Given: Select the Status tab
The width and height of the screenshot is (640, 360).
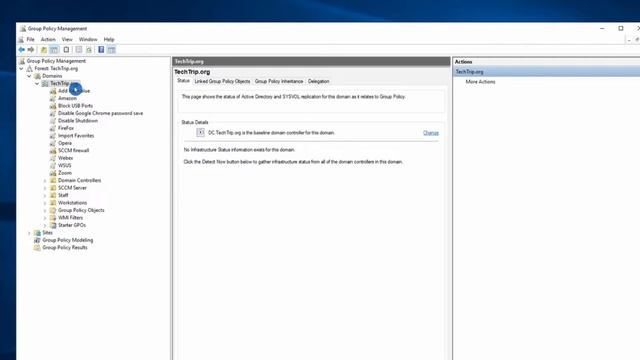Looking at the screenshot, I should (183, 81).
